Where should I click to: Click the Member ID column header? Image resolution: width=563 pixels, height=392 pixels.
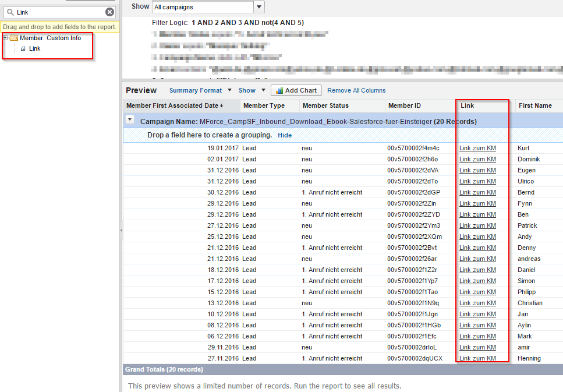421,105
